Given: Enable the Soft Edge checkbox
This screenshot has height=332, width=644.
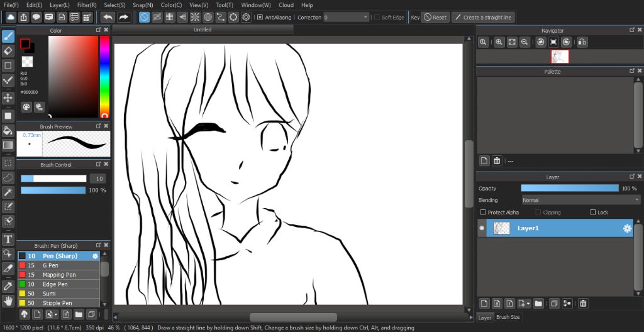Looking at the screenshot, I should [x=377, y=17].
